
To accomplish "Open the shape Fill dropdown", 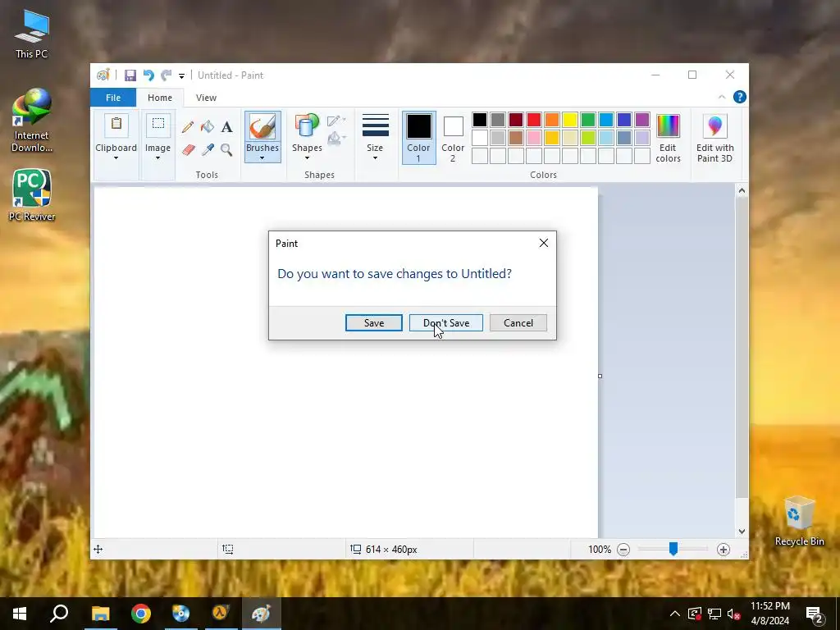I will click(336, 139).
